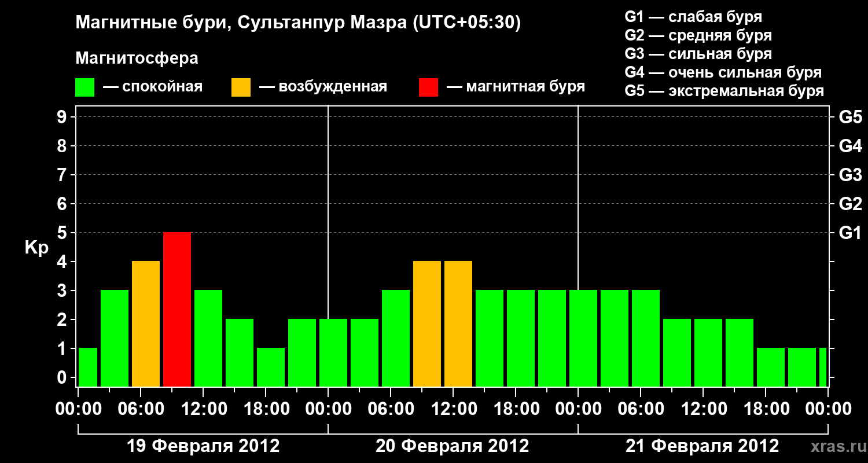Click the 'G2 — средняя буря' legend line
868x463 pixels.
698,35
